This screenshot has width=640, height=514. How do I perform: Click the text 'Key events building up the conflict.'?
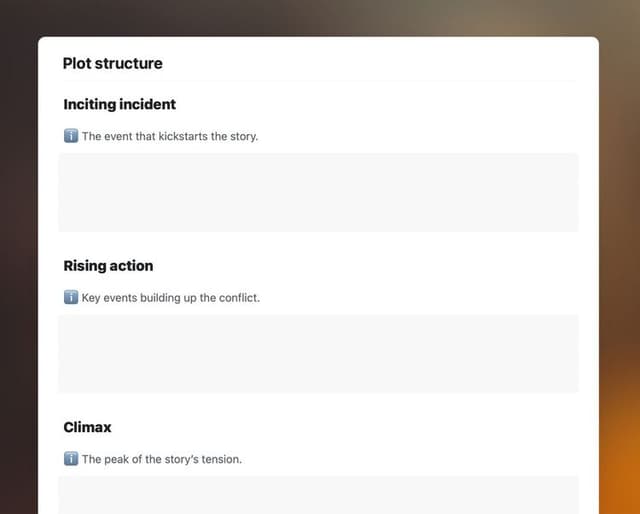pyautogui.click(x=171, y=298)
